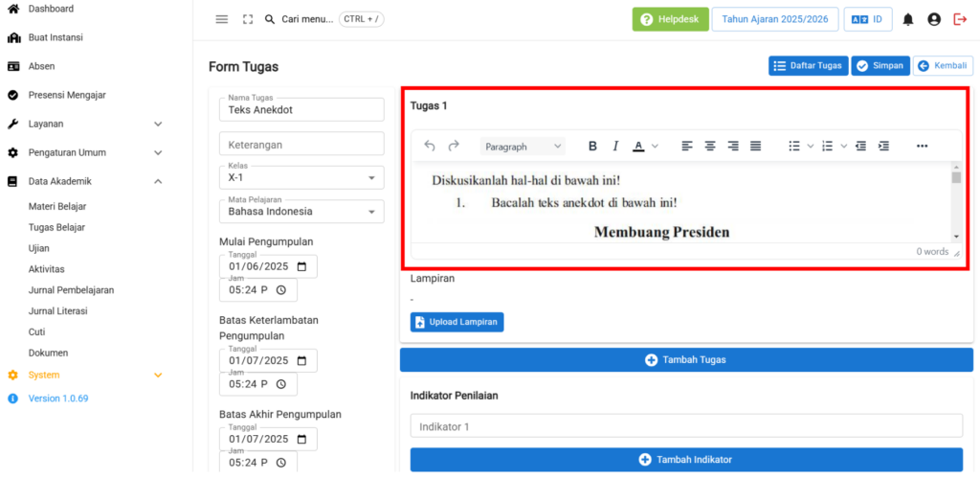This screenshot has width=980, height=479.
Task: Open the user account icon
Action: tap(934, 19)
